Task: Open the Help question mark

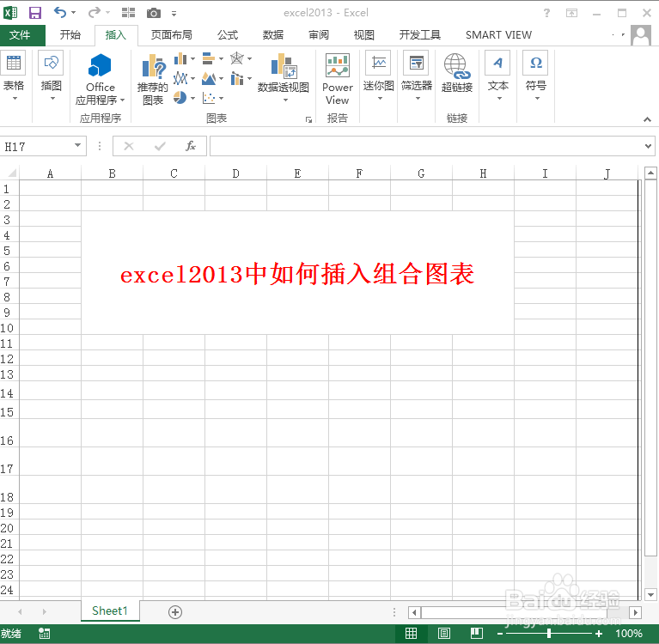Action: pyautogui.click(x=546, y=13)
